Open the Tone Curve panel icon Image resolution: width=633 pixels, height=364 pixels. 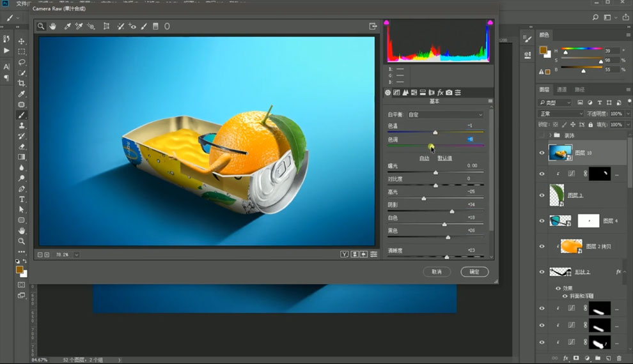[x=396, y=93]
